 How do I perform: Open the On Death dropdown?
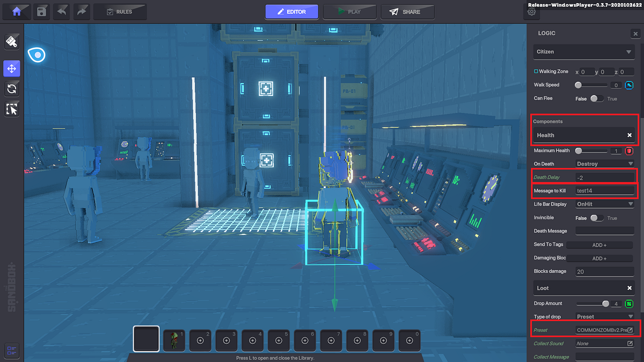pyautogui.click(x=605, y=164)
